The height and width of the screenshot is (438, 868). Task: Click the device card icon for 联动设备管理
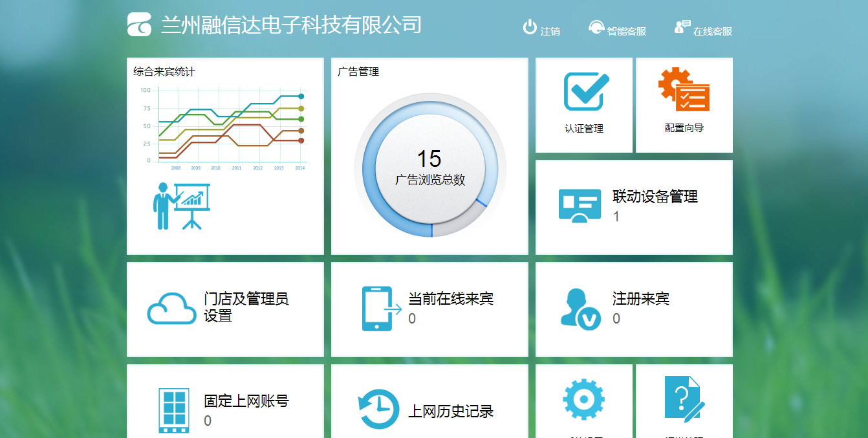pos(580,206)
